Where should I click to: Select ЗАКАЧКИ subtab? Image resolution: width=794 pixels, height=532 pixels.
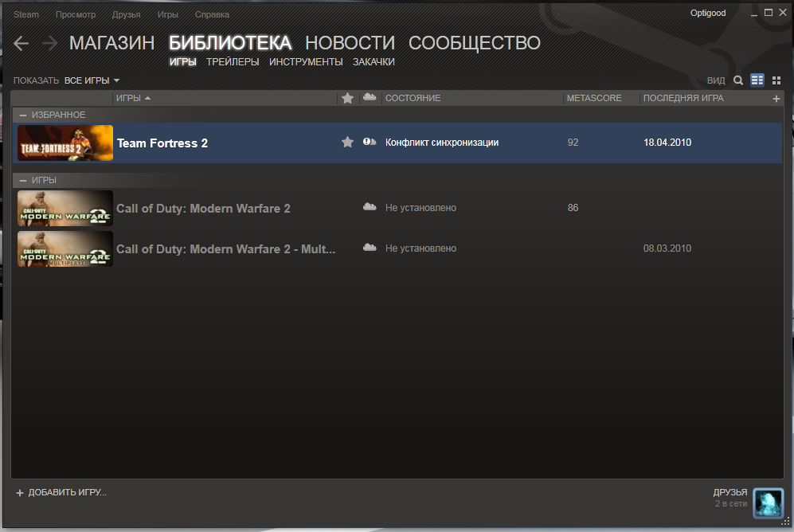point(374,62)
